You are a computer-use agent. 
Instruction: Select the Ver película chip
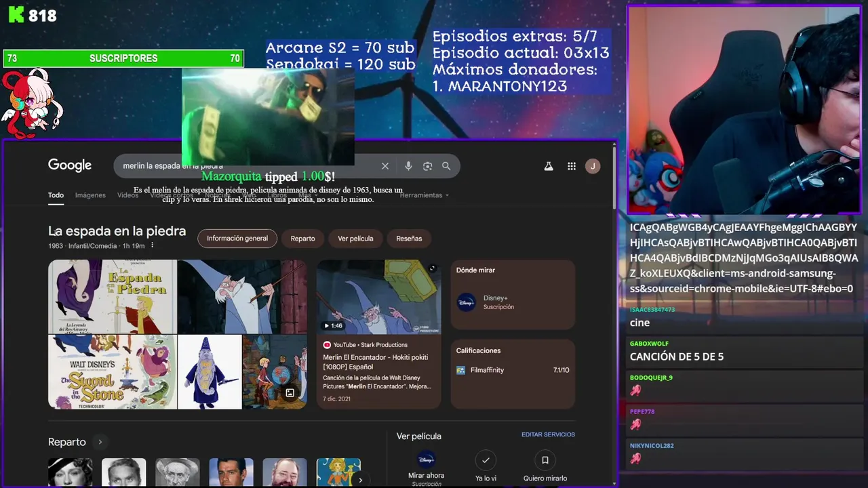[355, 239]
